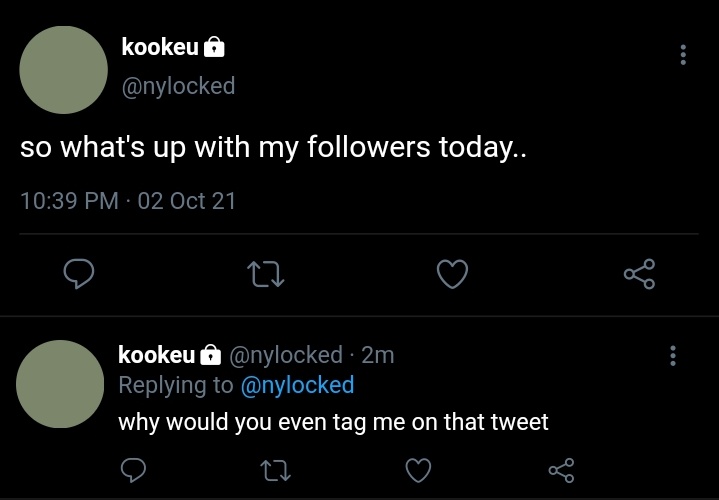This screenshot has height=500, width=719.
Task: Reply to the "why would you" tweet
Action: (x=133, y=470)
